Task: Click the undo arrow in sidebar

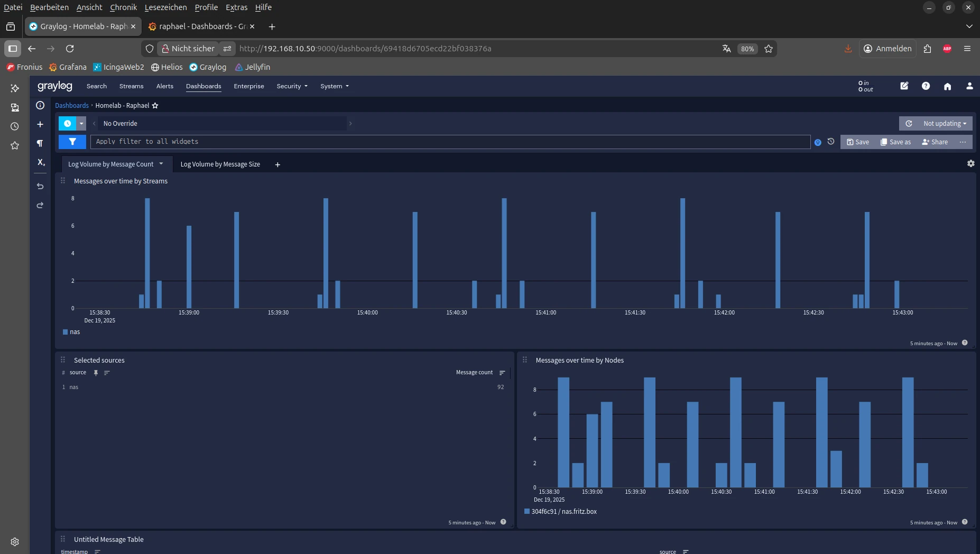Action: coord(40,186)
